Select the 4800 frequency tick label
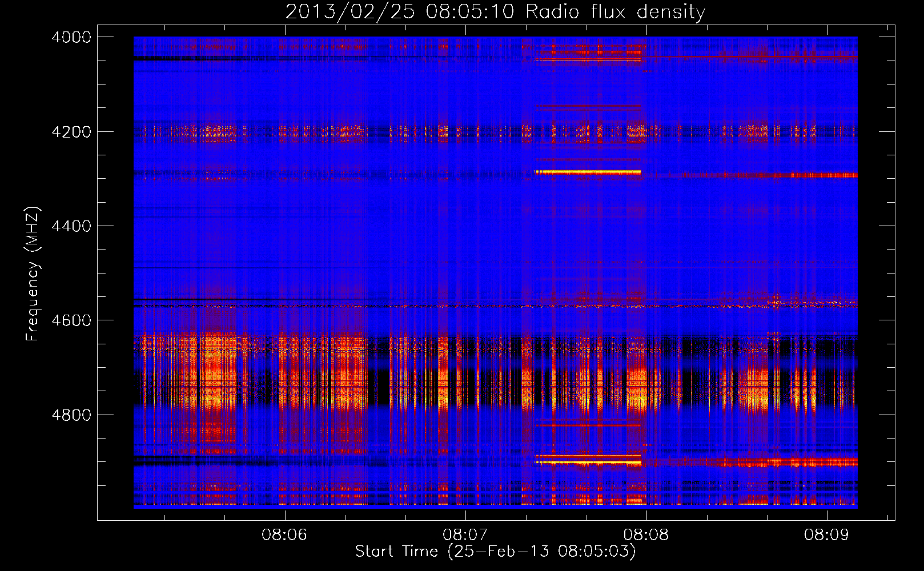This screenshot has height=571, width=924. 71,415
